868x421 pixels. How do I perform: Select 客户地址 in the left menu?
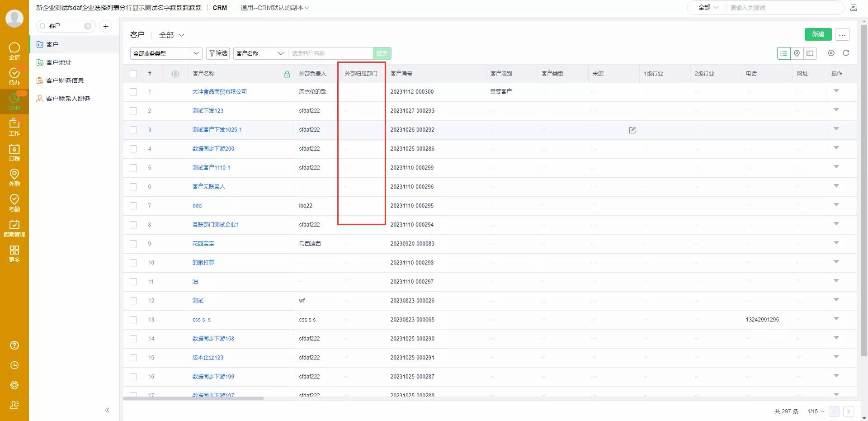coord(75,62)
